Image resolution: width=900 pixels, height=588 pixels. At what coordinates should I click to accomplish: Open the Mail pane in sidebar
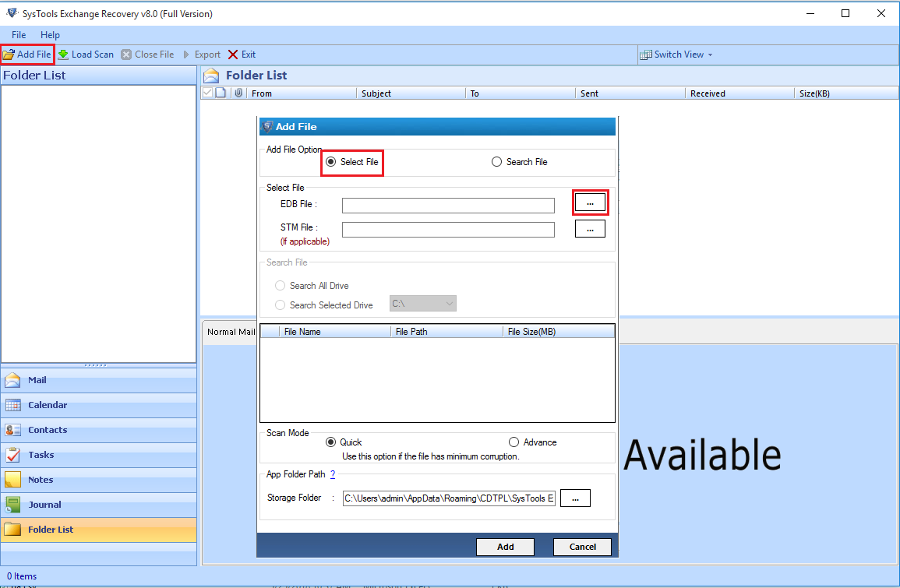pyautogui.click(x=99, y=380)
